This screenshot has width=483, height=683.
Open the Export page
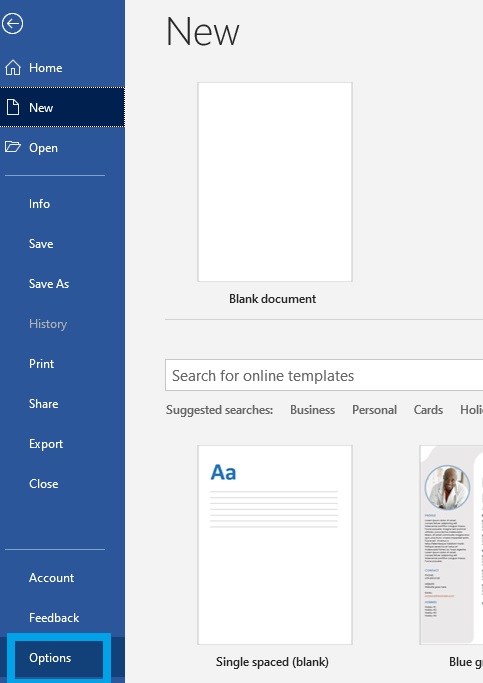point(62,444)
